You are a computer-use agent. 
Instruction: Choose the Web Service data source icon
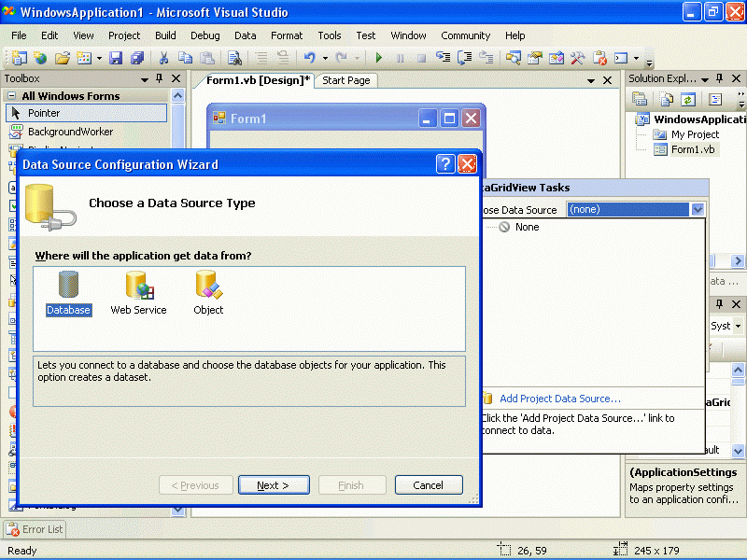pyautogui.click(x=138, y=293)
